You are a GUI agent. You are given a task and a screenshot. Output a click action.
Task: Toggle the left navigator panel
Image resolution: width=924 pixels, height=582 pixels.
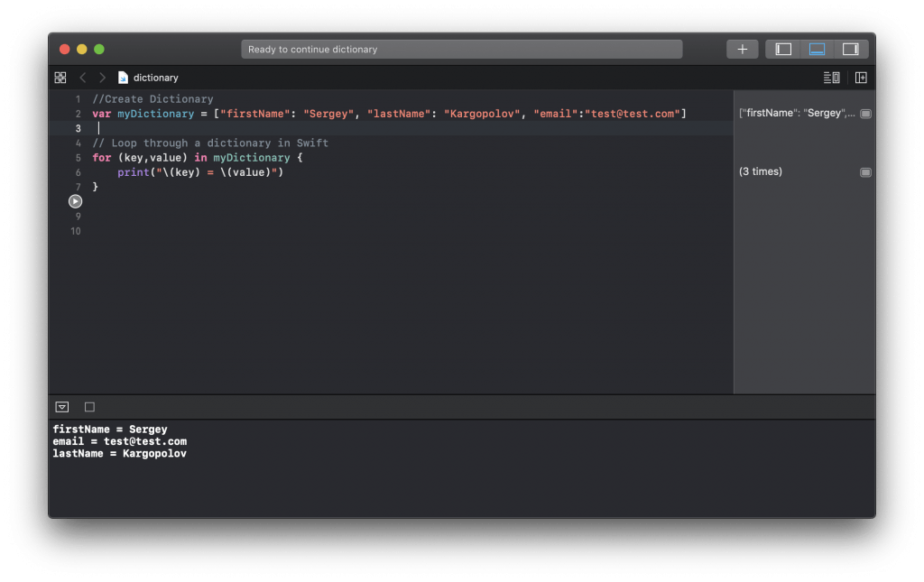pos(782,49)
